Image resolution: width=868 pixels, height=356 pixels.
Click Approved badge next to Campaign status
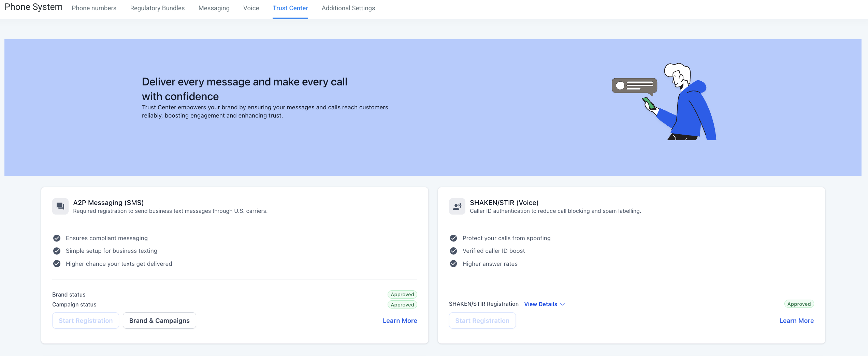click(402, 304)
